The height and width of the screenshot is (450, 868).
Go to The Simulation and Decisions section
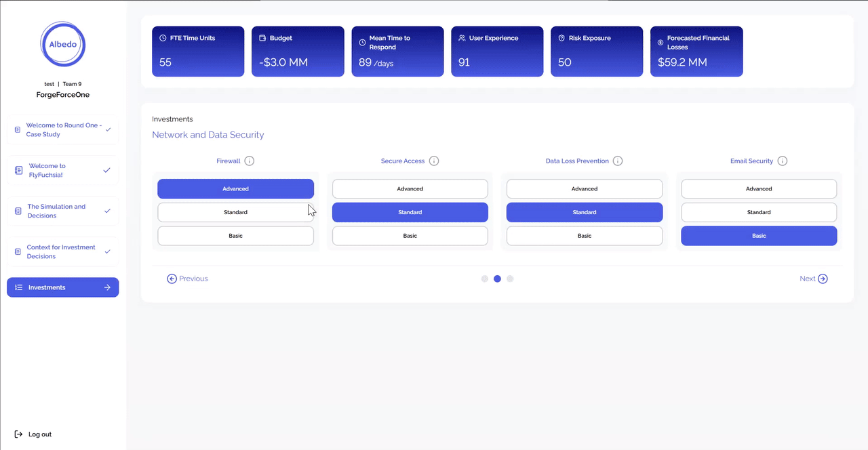point(63,211)
